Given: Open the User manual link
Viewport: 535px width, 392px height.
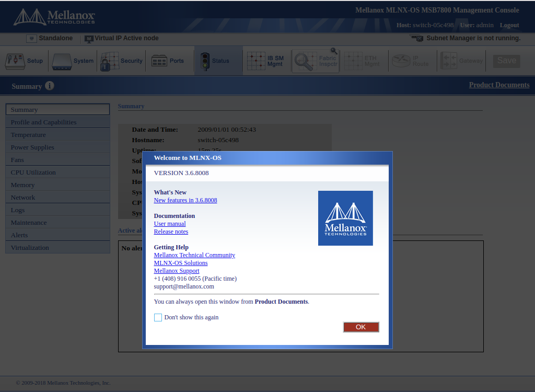Looking at the screenshot, I should [x=170, y=224].
